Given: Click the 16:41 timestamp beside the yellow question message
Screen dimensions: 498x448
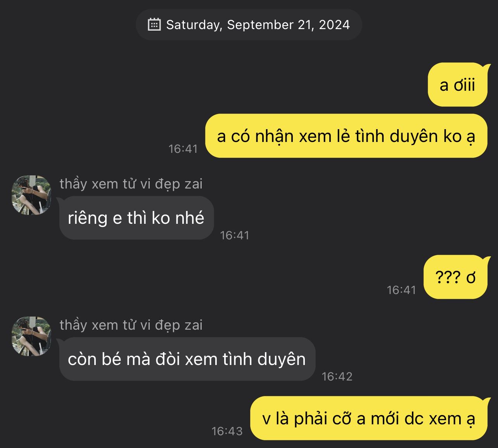Looking at the screenshot, I should 183,149.
